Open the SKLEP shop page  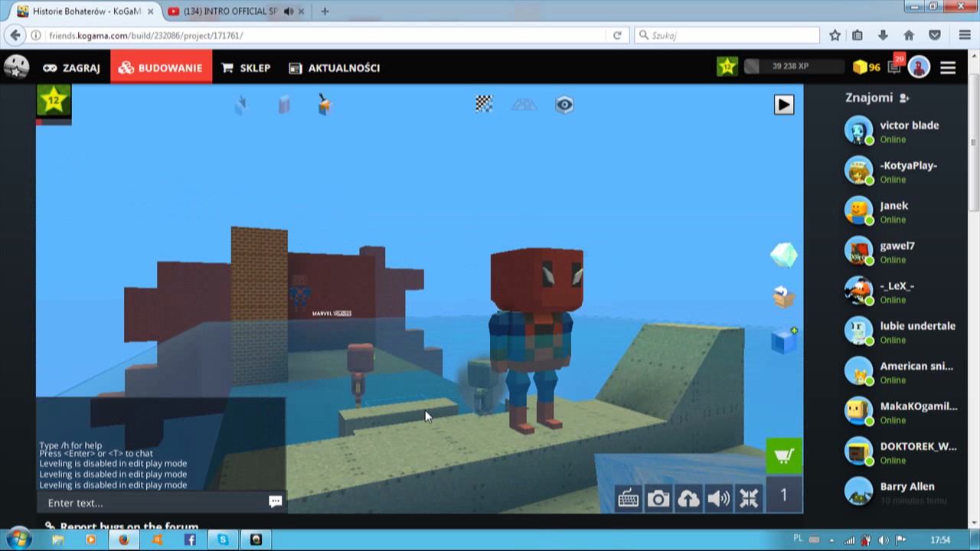pos(246,68)
